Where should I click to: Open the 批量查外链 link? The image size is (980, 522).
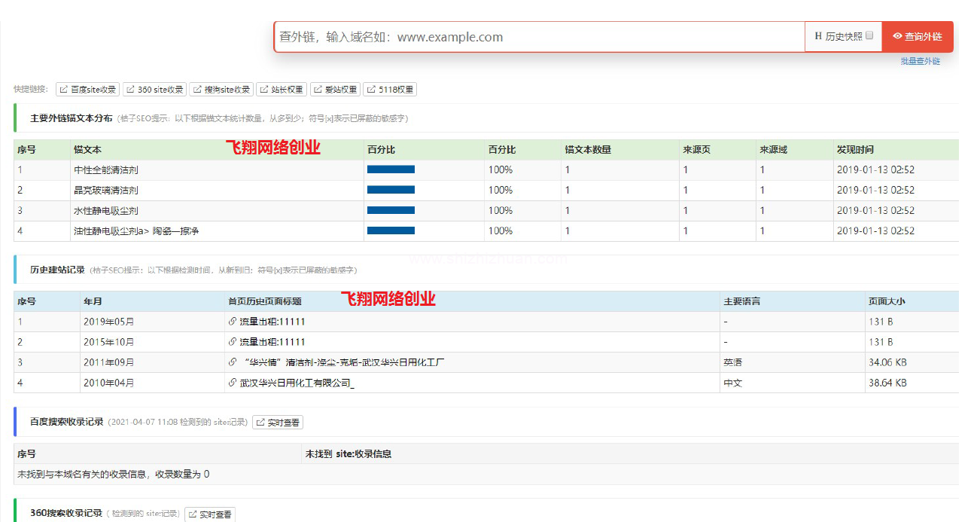click(x=920, y=61)
